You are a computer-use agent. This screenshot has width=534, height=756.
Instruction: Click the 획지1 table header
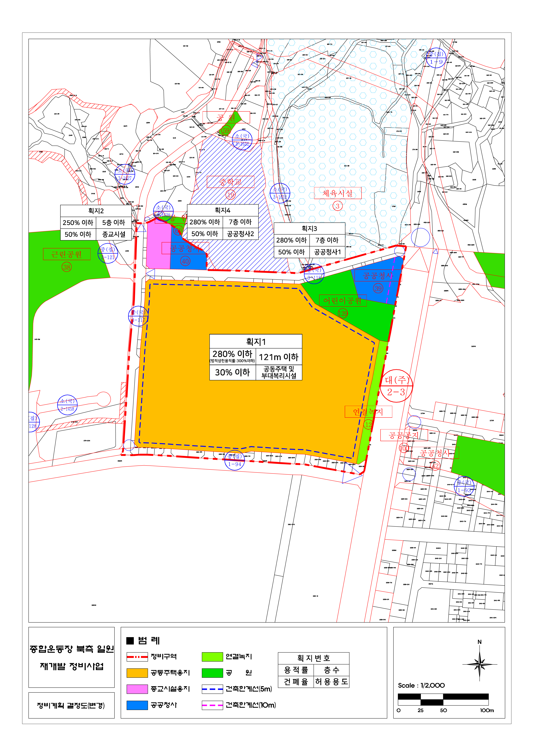(x=256, y=342)
